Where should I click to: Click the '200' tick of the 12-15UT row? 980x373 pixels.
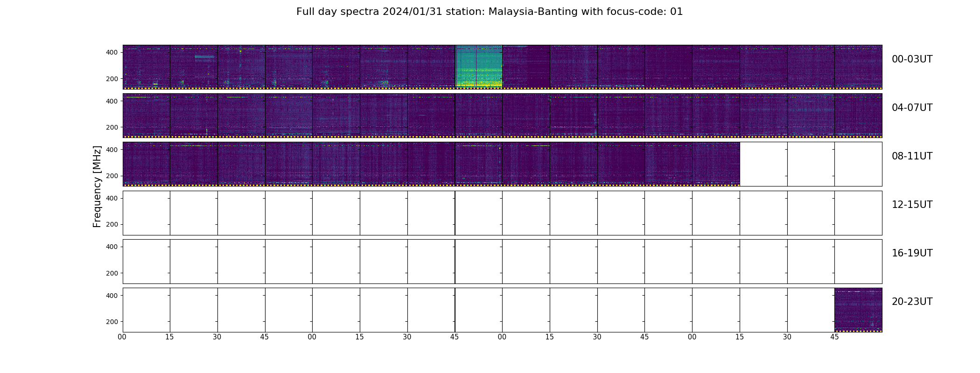pyautogui.click(x=112, y=224)
